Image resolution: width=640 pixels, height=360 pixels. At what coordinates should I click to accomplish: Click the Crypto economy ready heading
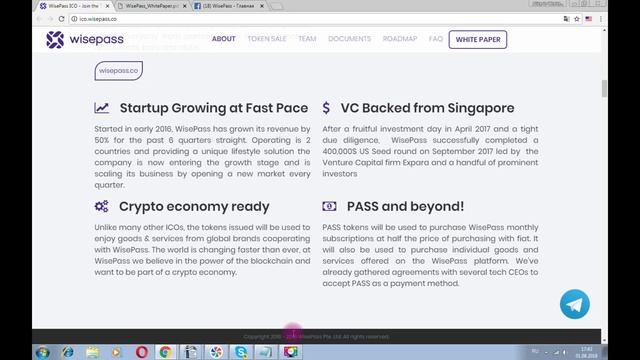(194, 207)
